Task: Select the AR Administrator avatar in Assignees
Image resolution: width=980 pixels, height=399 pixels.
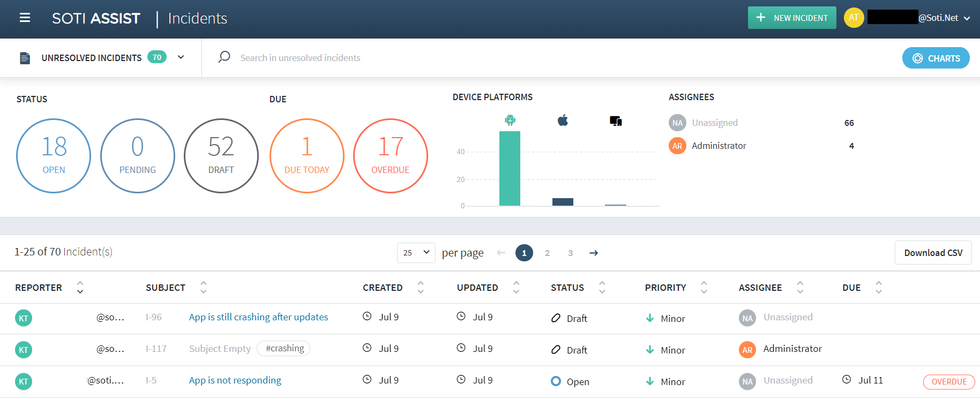Action: point(677,146)
